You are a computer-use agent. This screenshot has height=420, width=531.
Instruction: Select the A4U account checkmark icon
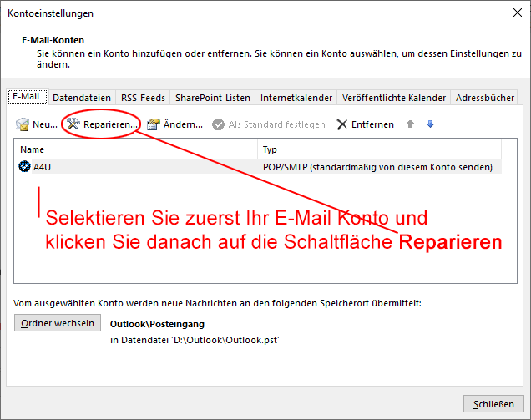pyautogui.click(x=24, y=167)
